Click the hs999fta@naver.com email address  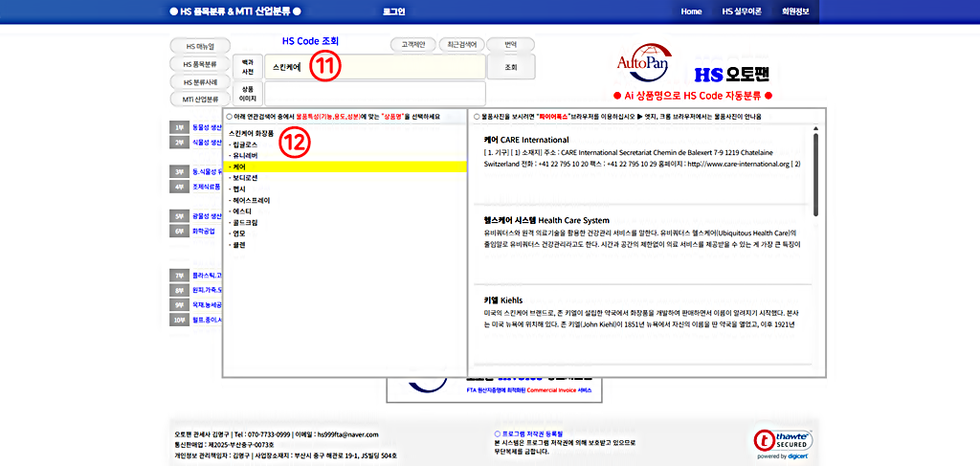pos(348,434)
